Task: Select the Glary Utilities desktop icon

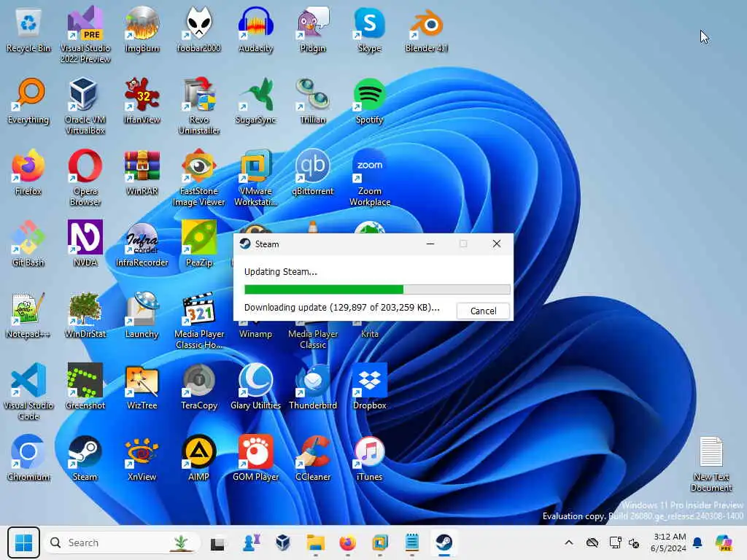Action: 256,386
